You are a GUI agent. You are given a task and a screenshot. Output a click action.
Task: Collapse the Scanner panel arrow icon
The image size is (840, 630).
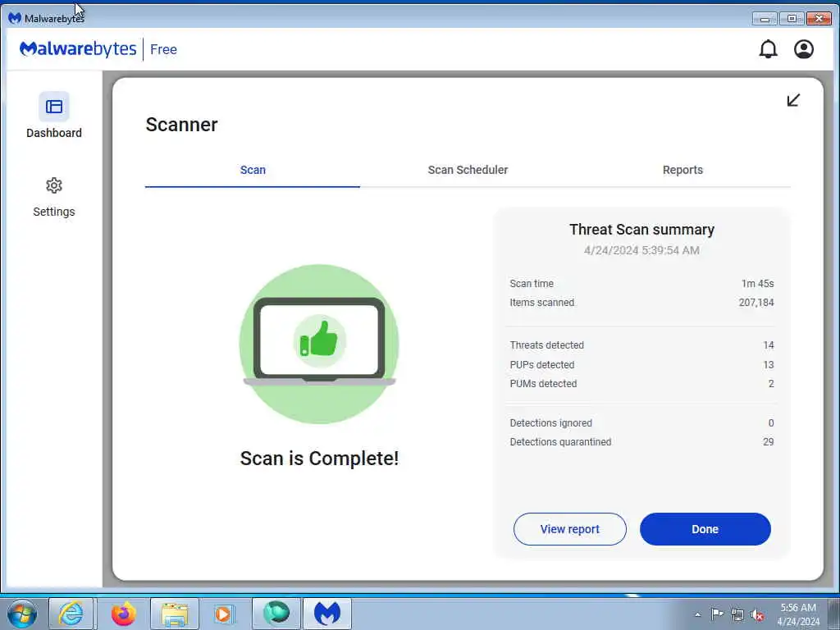tap(793, 100)
